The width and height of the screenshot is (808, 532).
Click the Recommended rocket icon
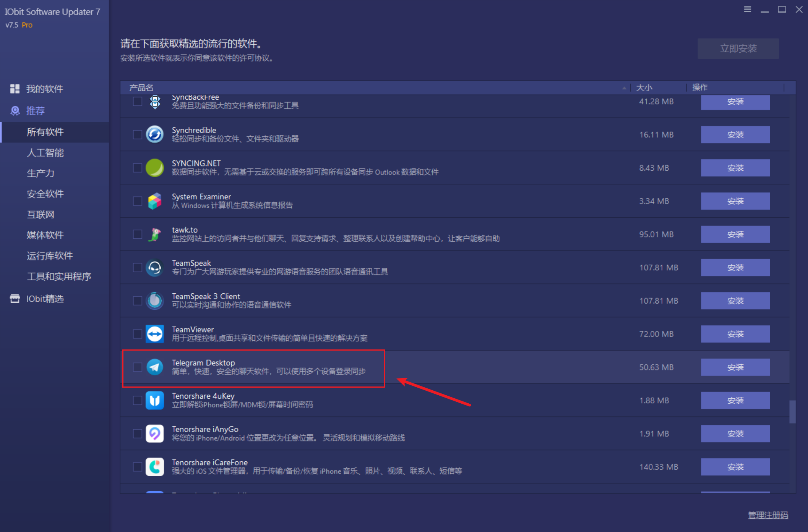[15, 111]
